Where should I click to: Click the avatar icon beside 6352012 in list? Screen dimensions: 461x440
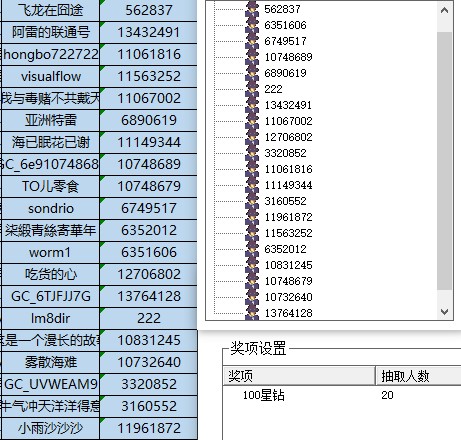(x=252, y=249)
